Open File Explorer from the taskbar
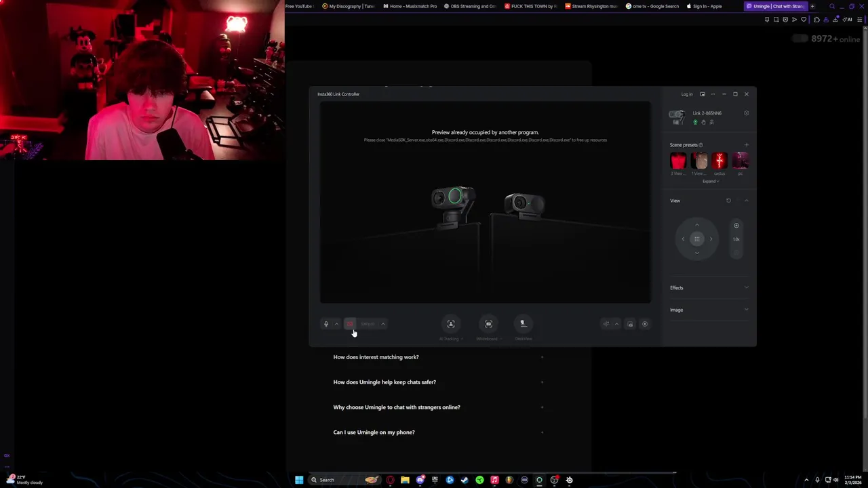868x488 pixels. 405,480
